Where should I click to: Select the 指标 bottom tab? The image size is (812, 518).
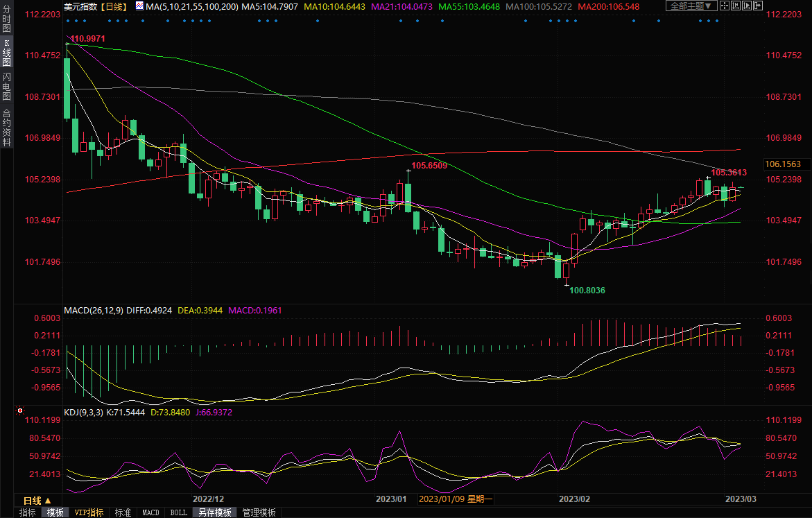(x=28, y=512)
